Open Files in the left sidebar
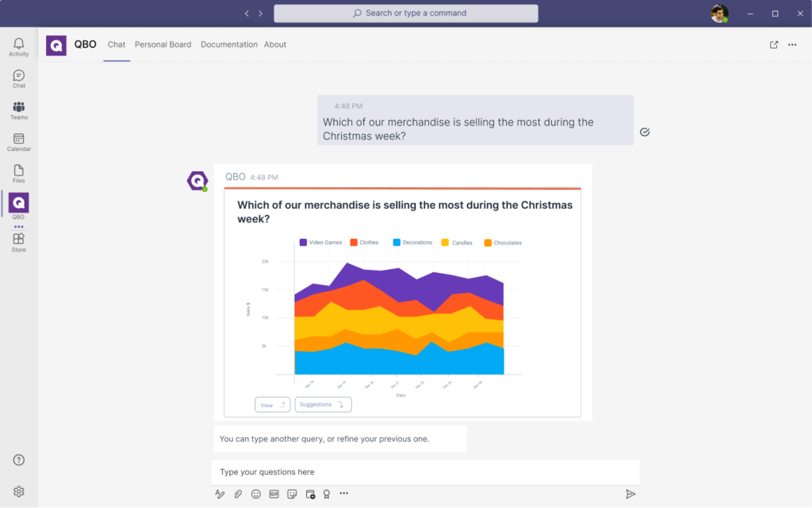 tap(18, 174)
